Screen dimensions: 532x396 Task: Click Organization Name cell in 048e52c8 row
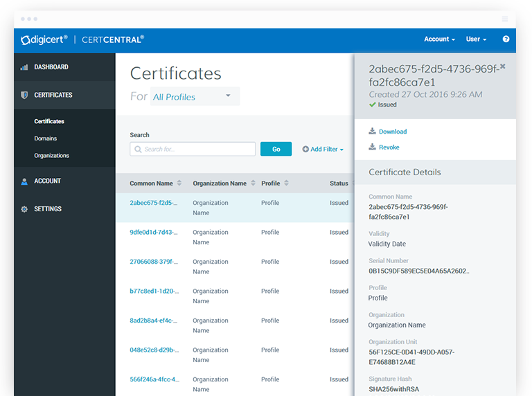211,355
